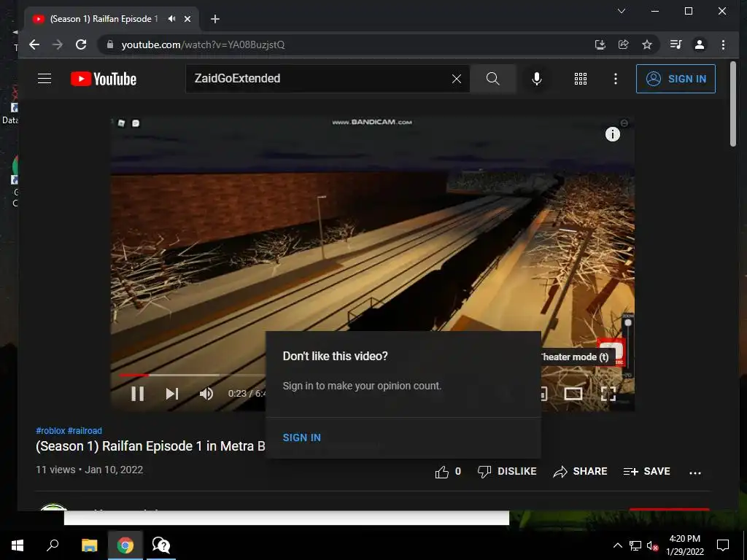Share this page from the address bar

(x=623, y=44)
